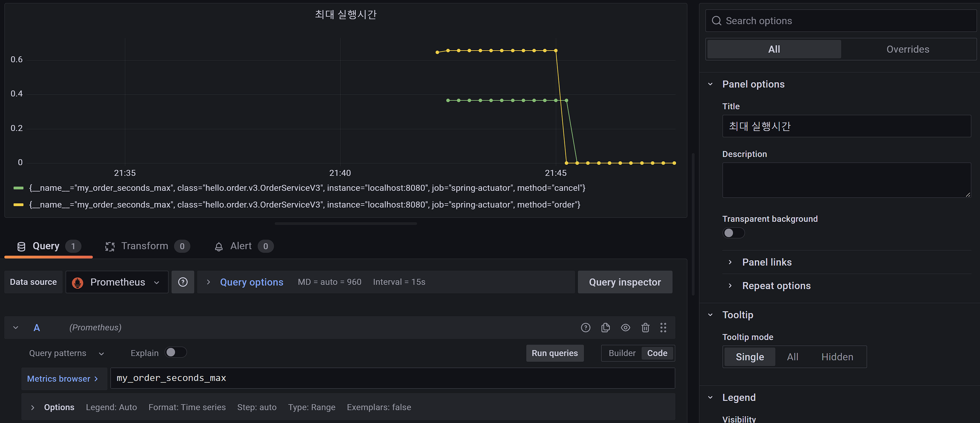This screenshot has height=423, width=980.
Task: Delete query A with trash icon
Action: click(x=645, y=328)
